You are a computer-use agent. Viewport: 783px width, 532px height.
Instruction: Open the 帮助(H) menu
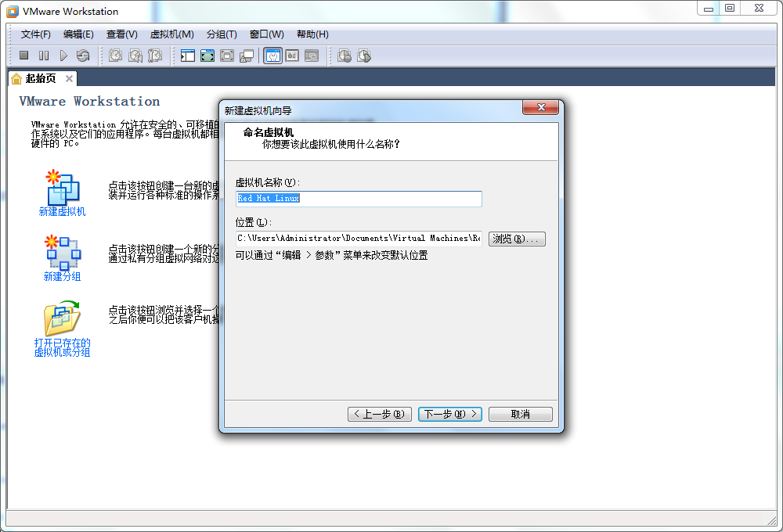click(x=312, y=34)
